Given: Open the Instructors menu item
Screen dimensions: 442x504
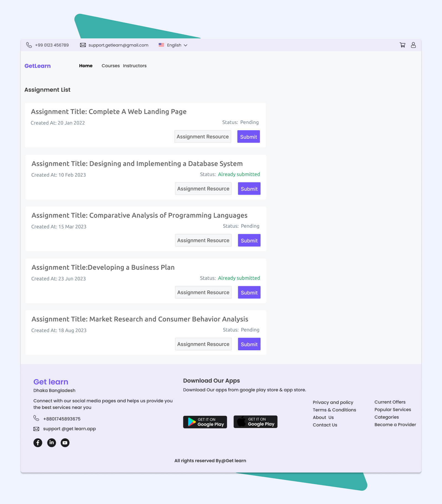Looking at the screenshot, I should pos(135,66).
